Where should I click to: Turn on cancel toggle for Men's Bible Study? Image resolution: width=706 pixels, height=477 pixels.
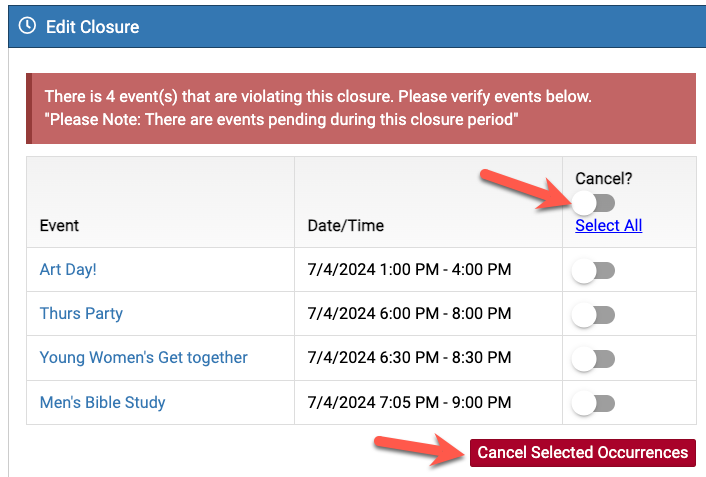594,403
